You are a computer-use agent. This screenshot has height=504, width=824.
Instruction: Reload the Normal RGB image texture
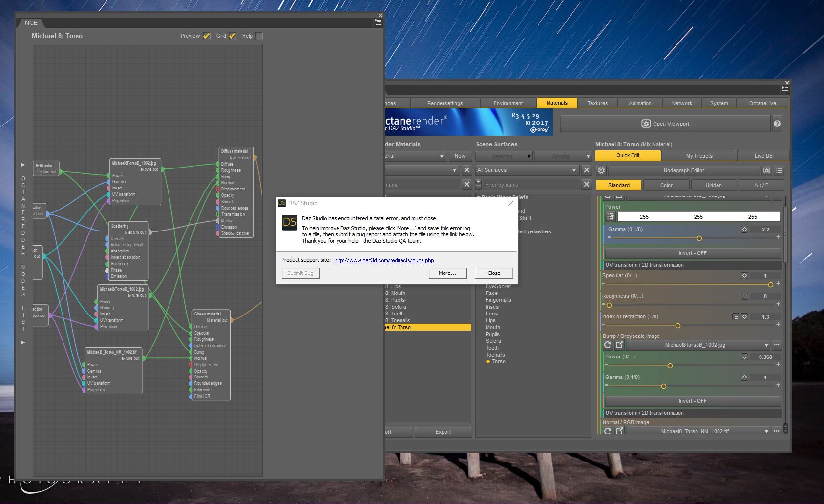608,431
